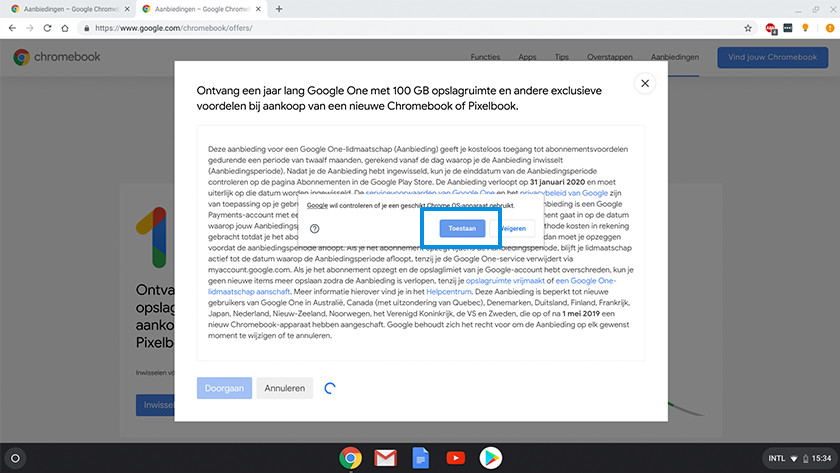Open the ChromeOS launcher circle
Image resolution: width=840 pixels, height=473 pixels.
16,459
